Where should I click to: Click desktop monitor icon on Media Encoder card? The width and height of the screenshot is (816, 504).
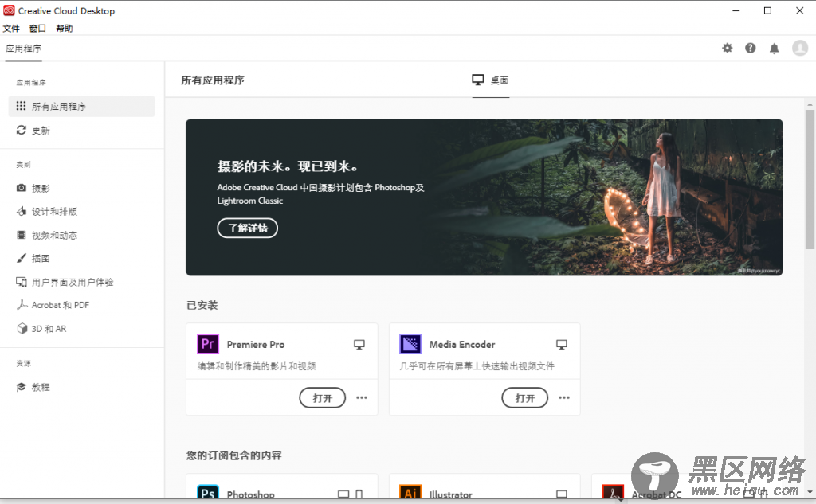point(562,344)
